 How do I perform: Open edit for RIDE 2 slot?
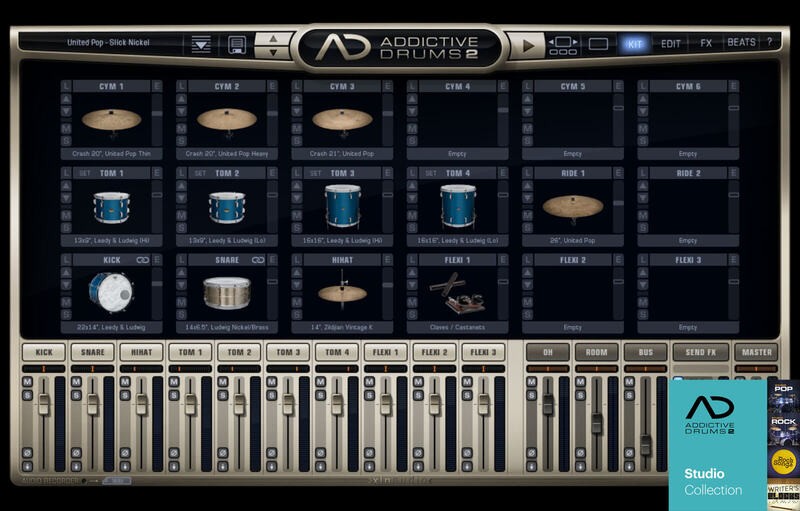coord(734,173)
